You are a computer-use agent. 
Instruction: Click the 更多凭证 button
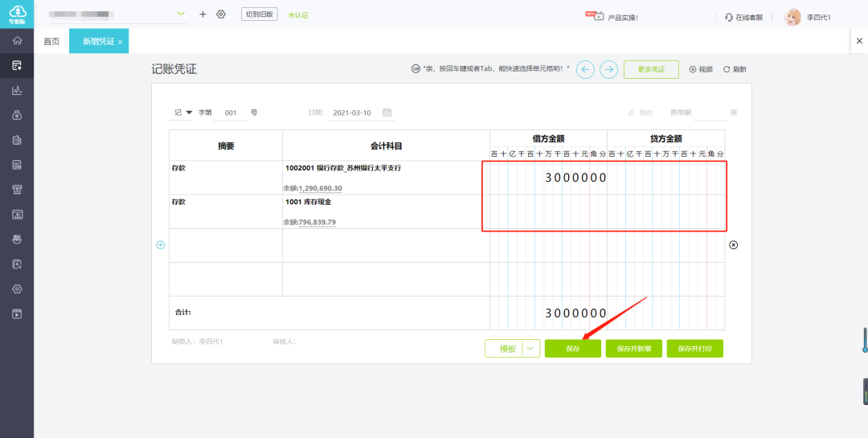pos(651,69)
